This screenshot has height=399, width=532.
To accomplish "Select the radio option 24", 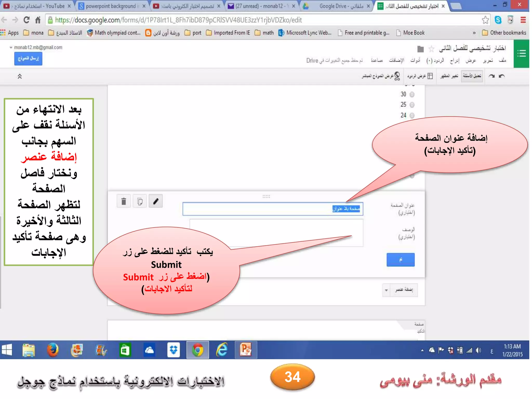I will pyautogui.click(x=412, y=115).
